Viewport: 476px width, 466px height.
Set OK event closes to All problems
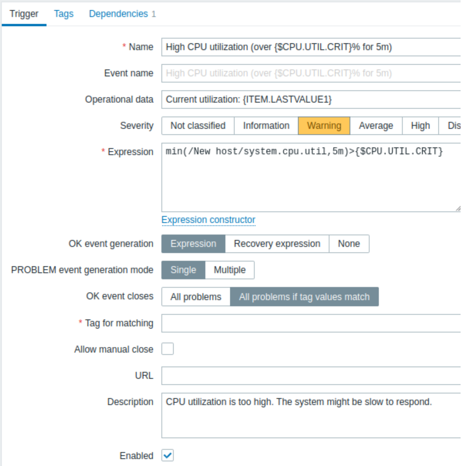pyautogui.click(x=195, y=296)
